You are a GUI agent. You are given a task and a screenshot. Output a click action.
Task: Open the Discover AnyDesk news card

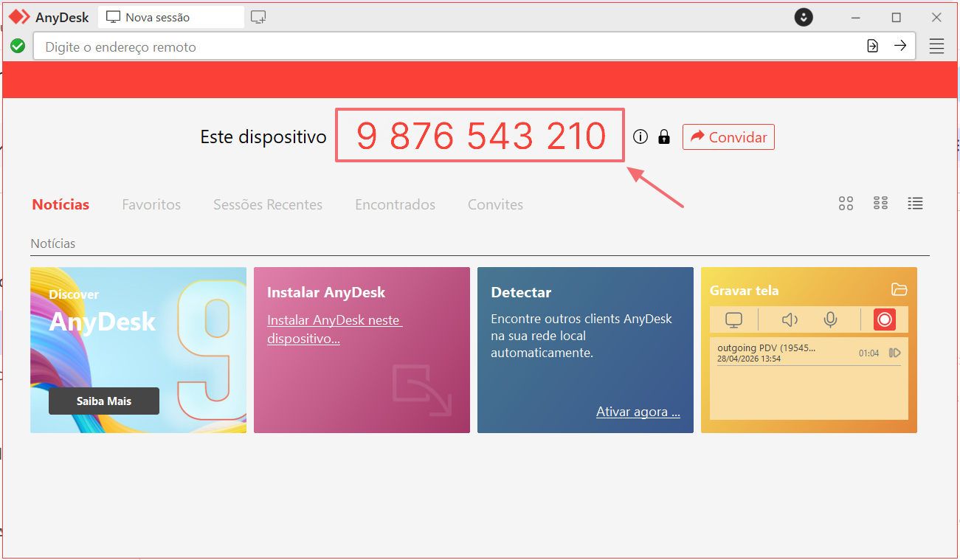(138, 350)
